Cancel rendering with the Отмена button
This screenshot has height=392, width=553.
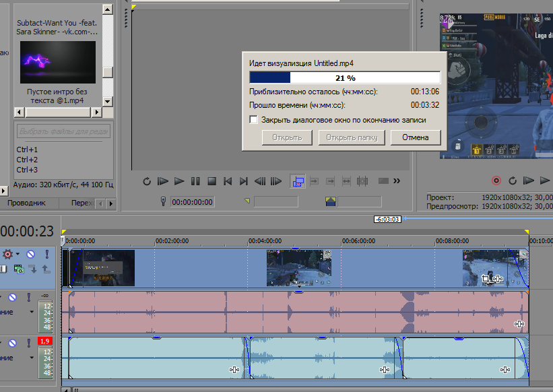coord(416,137)
